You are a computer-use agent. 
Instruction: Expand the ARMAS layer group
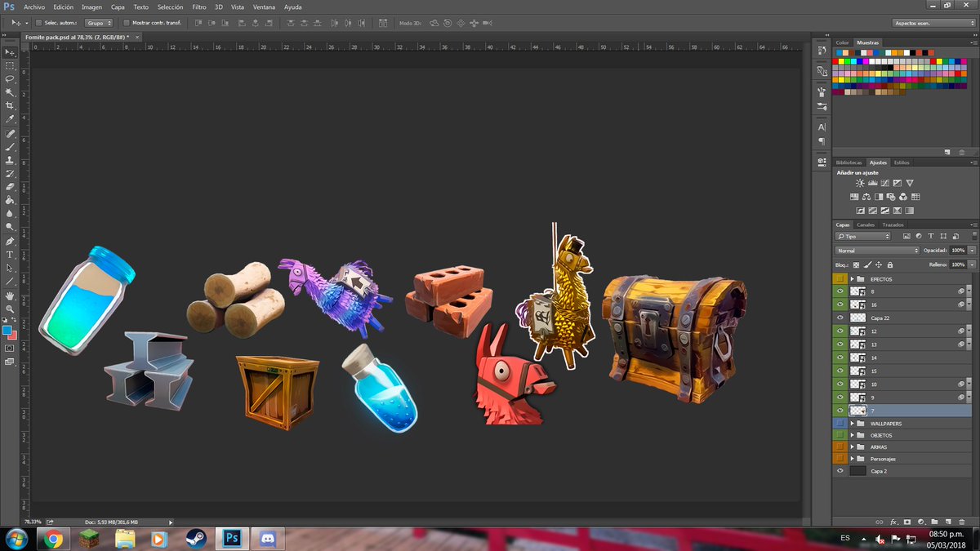pos(852,447)
